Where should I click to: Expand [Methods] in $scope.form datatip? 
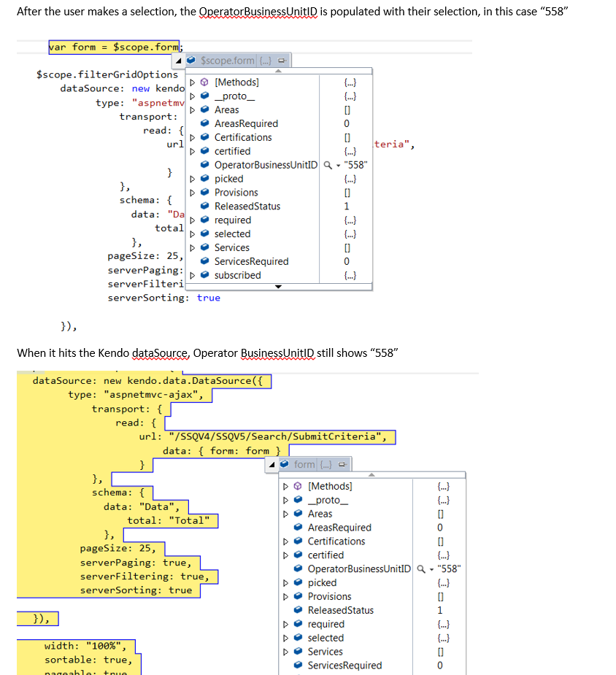point(193,82)
